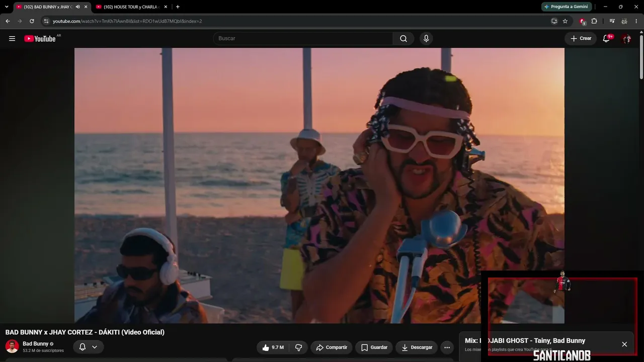Open media controls in Chrome toolbar
Image resolution: width=644 pixels, height=362 pixels.
click(x=612, y=21)
